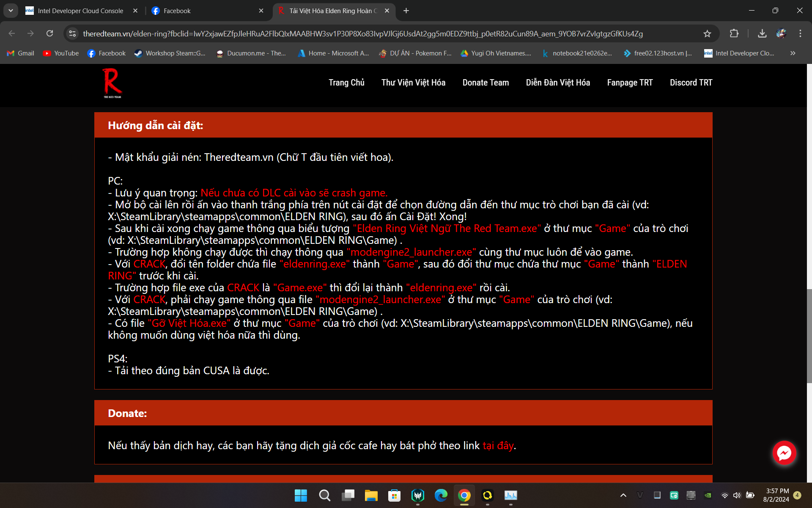Click The Red Team logo

pos(112,83)
